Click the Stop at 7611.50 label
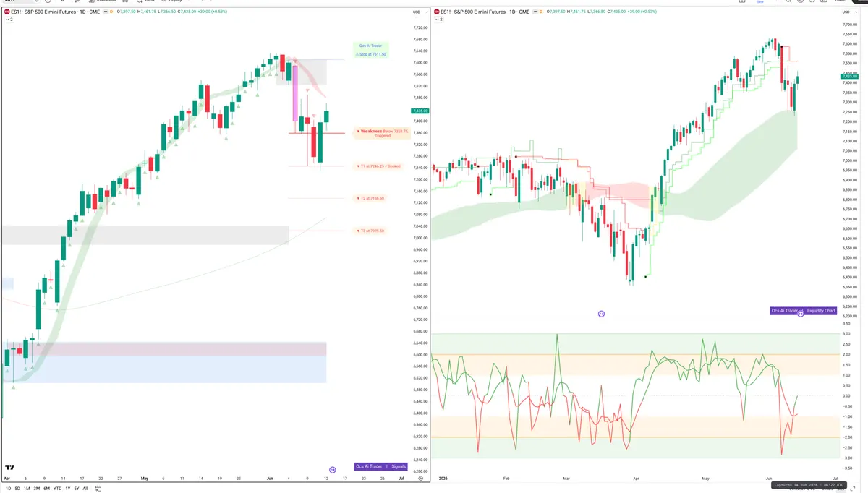 pyautogui.click(x=372, y=54)
